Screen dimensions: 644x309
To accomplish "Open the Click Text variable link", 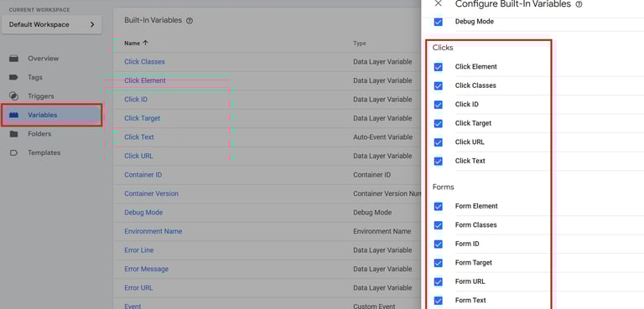I will tap(139, 137).
